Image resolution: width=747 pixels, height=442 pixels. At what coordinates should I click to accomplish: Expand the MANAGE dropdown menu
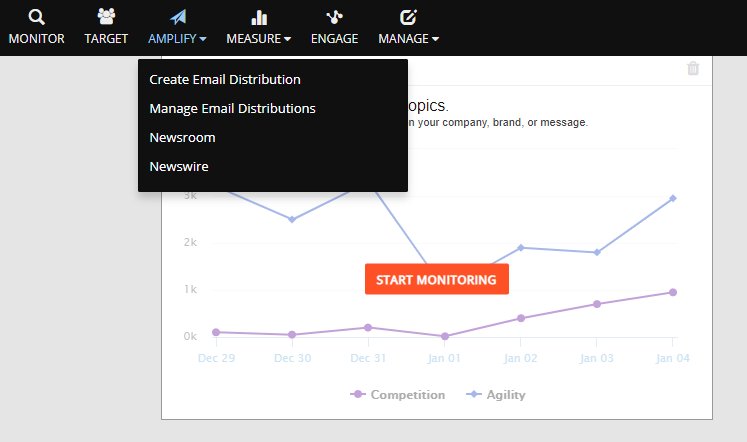409,39
